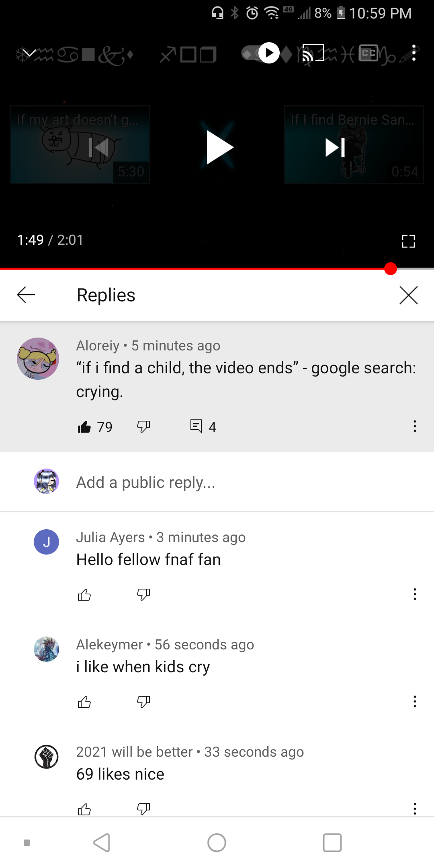Image resolution: width=434 pixels, height=868 pixels.
Task: Tap the reply count icon on Aloreiy's comment
Action: [x=196, y=426]
